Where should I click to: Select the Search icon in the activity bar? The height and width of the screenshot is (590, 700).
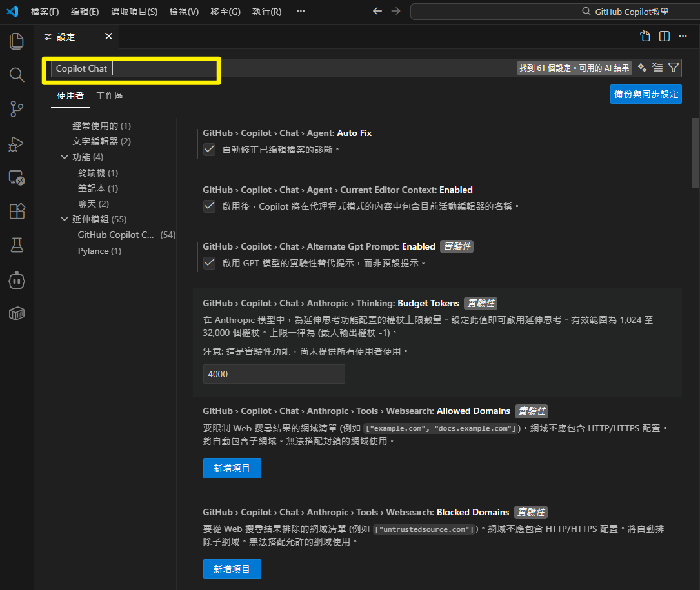(16, 74)
